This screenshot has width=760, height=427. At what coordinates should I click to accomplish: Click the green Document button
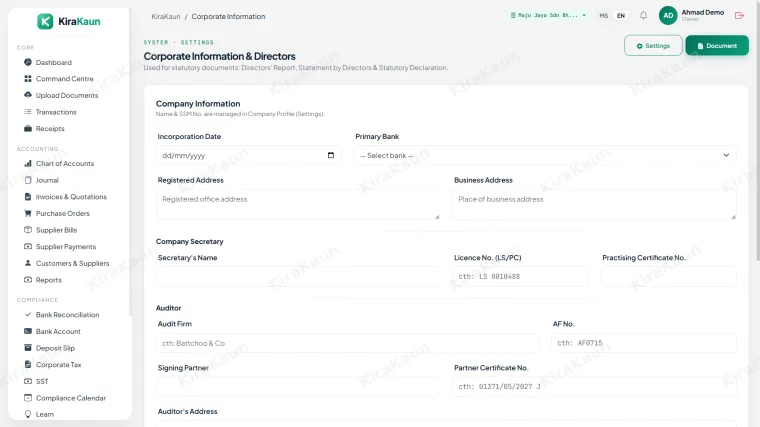pos(717,46)
